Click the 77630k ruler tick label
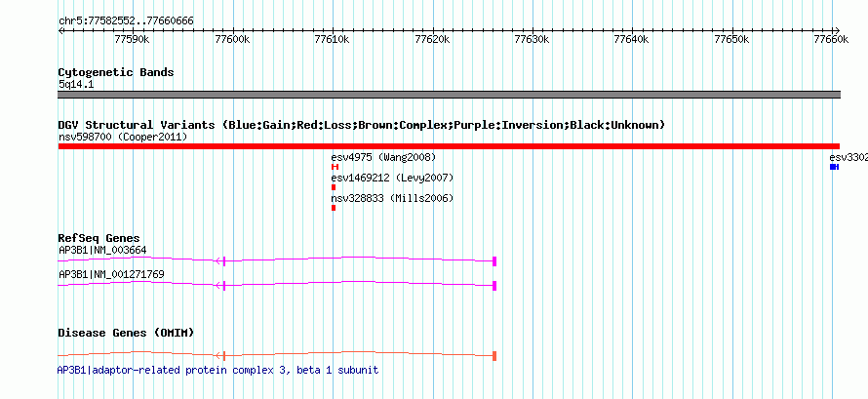868x399 pixels. tap(532, 39)
